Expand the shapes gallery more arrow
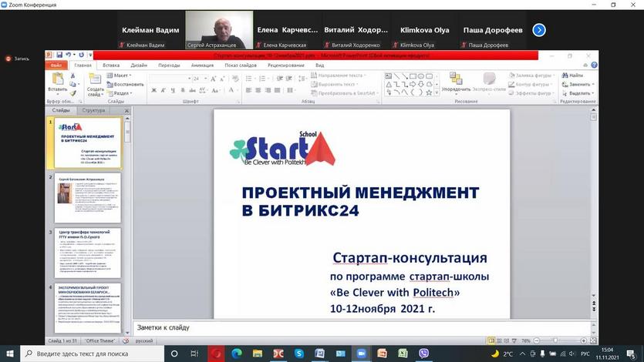This screenshot has width=644, height=362. (437, 93)
